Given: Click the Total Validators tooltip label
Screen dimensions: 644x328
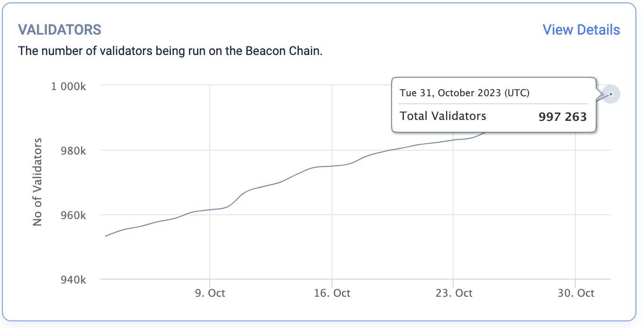Looking at the screenshot, I should 443,116.
